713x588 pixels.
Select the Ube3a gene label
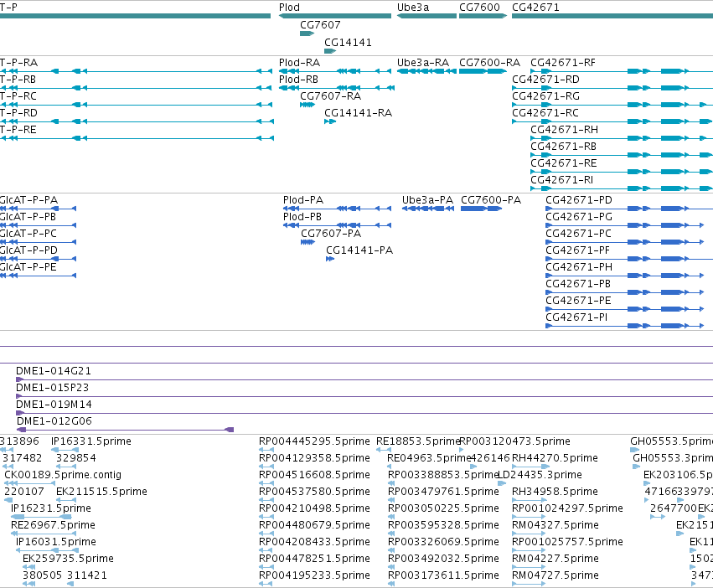point(413,8)
